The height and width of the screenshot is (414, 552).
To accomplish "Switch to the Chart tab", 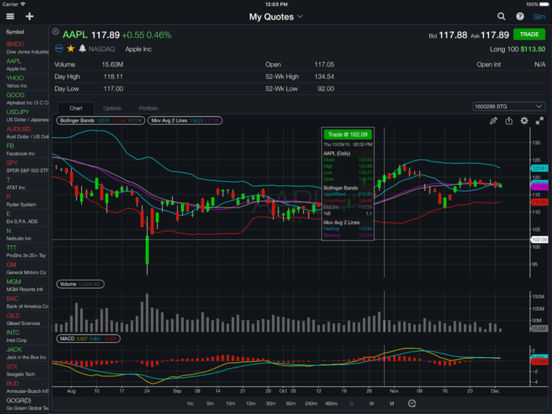I will click(x=76, y=108).
